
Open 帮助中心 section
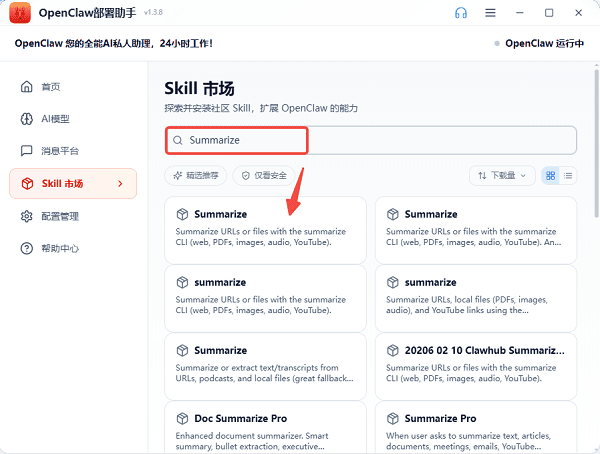[x=73, y=248]
